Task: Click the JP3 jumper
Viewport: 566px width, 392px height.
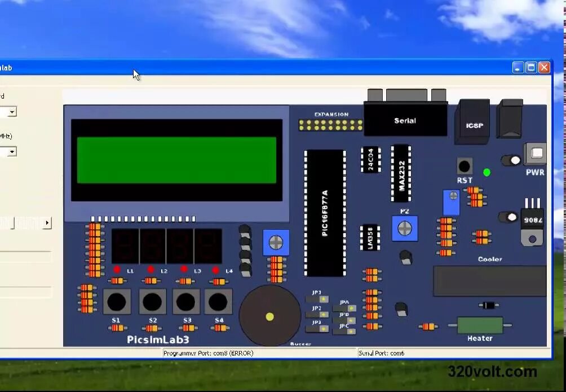Action: pos(317,328)
